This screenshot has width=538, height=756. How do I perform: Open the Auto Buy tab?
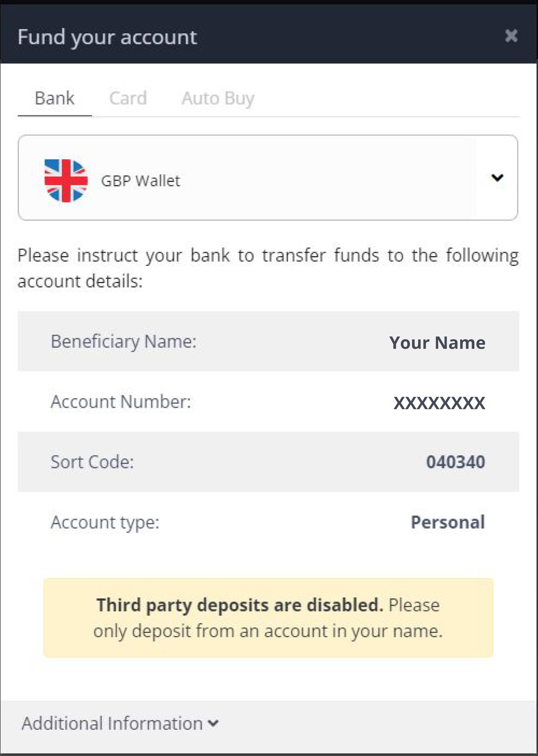tap(218, 99)
